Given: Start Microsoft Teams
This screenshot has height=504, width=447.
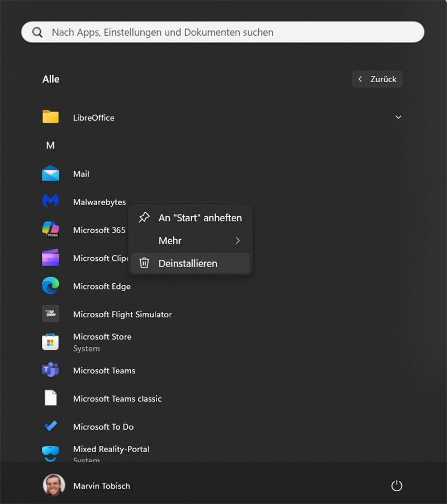Looking at the screenshot, I should coord(104,370).
